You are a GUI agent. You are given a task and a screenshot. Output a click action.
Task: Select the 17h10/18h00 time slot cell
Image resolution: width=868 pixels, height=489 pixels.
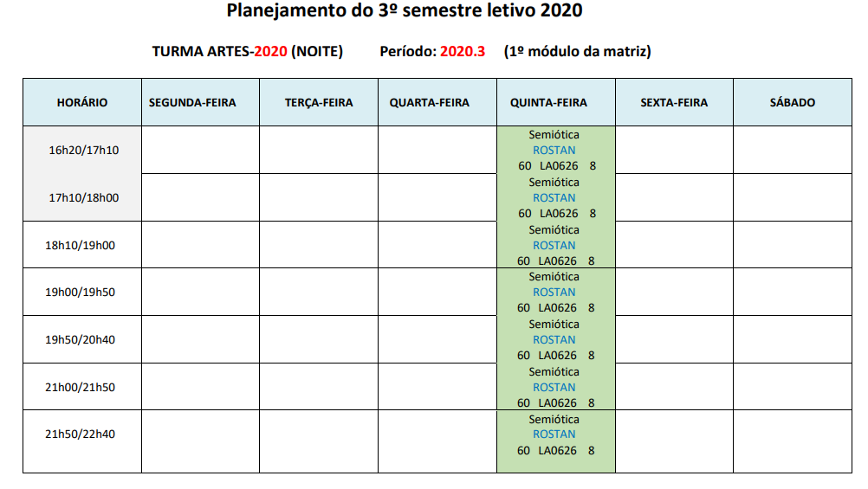pos(83,198)
